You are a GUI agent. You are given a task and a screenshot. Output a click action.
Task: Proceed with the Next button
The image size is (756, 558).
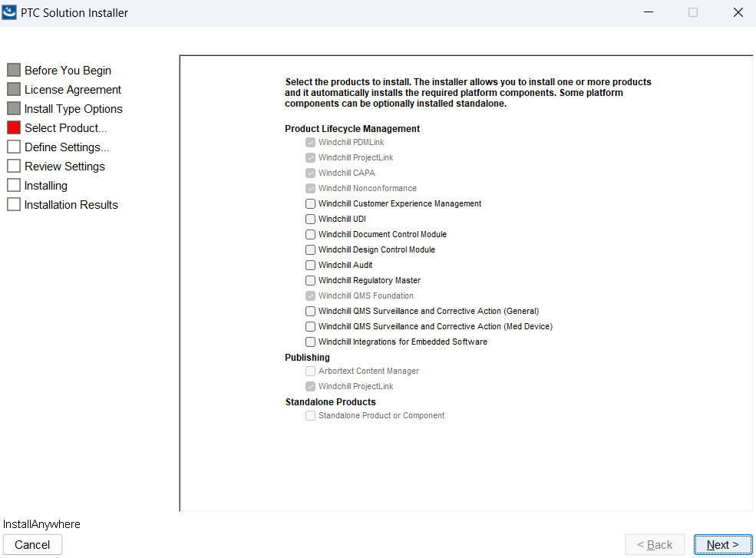tap(723, 545)
